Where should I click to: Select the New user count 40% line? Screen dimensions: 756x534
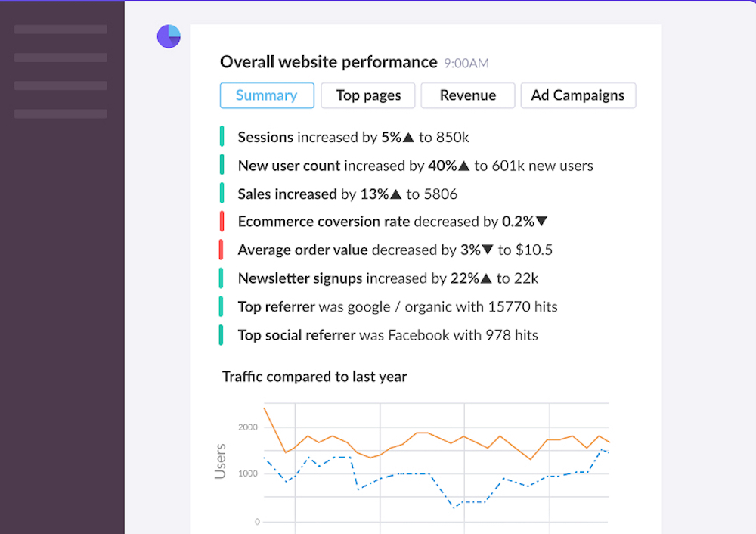416,166
